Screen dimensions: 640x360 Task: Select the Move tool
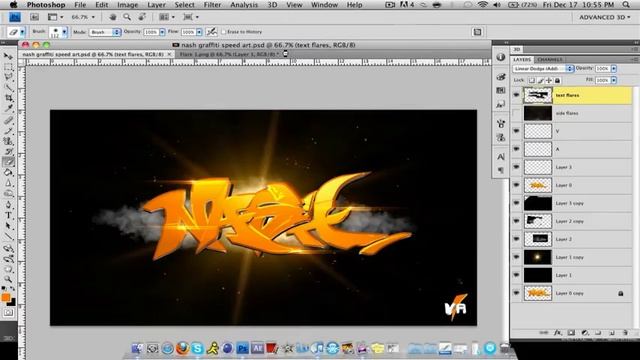point(8,56)
